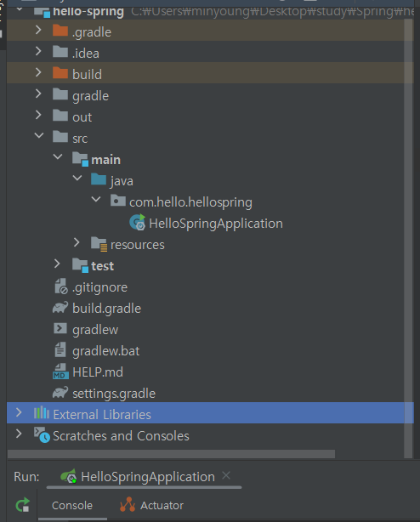Expand the External Libraries node
The image size is (420, 522).
click(19, 412)
